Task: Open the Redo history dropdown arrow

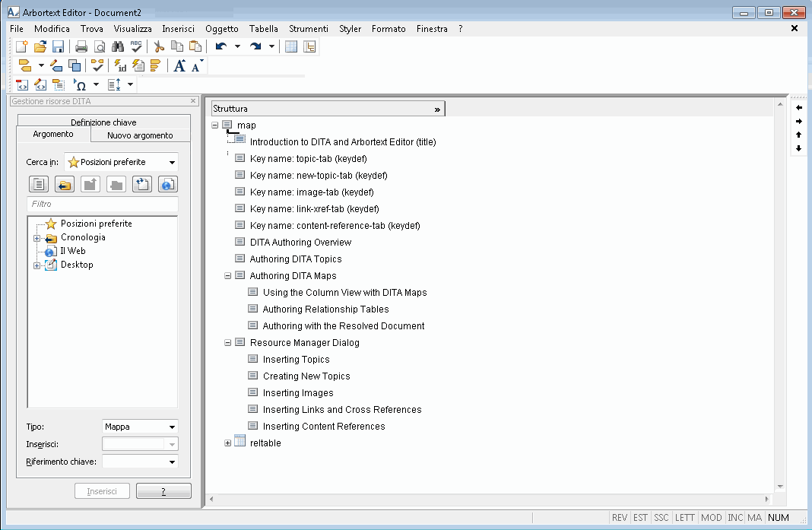Action: (x=271, y=46)
